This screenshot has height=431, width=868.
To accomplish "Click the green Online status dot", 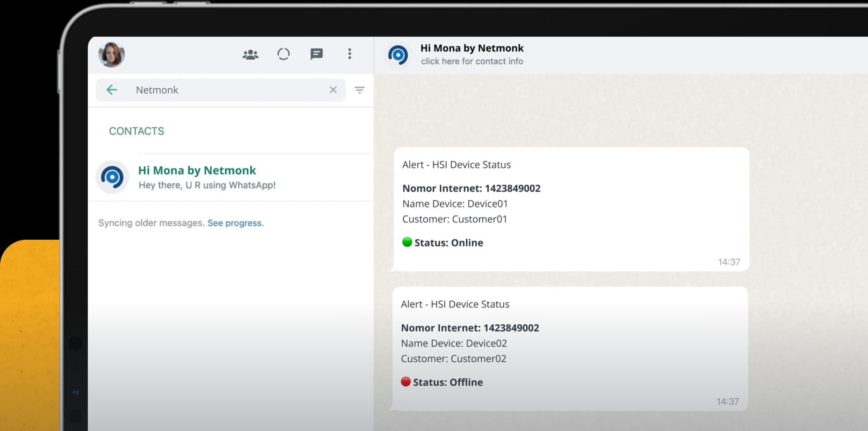I will tap(407, 242).
